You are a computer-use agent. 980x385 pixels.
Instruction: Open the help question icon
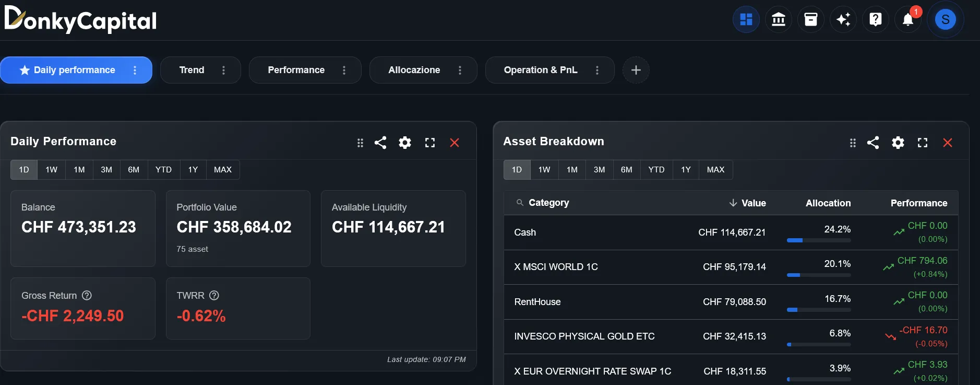pyautogui.click(x=875, y=19)
